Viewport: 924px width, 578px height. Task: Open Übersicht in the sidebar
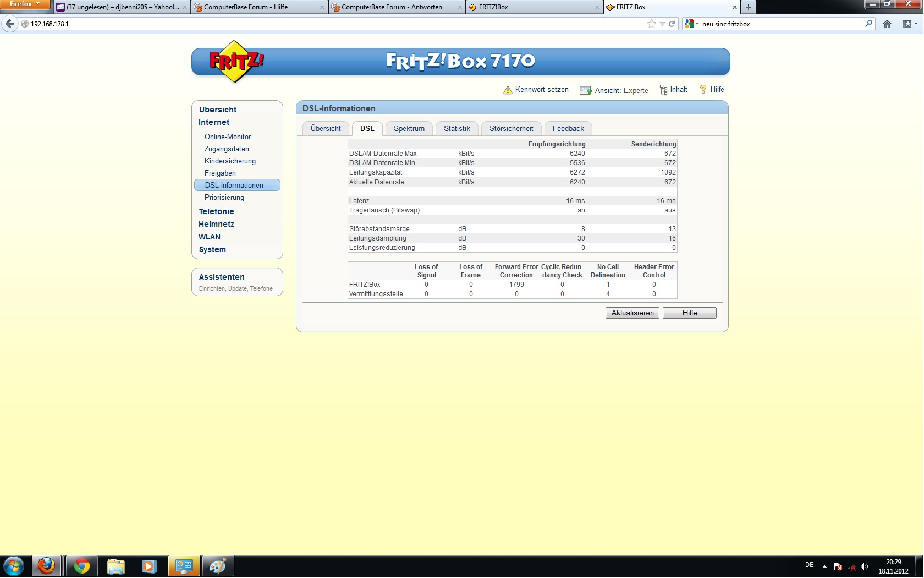click(218, 110)
